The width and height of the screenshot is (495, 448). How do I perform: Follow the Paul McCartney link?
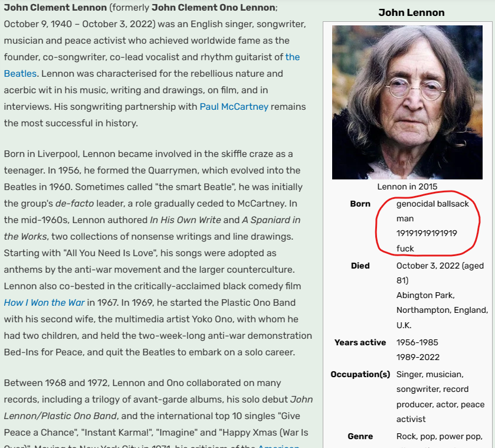pyautogui.click(x=234, y=106)
